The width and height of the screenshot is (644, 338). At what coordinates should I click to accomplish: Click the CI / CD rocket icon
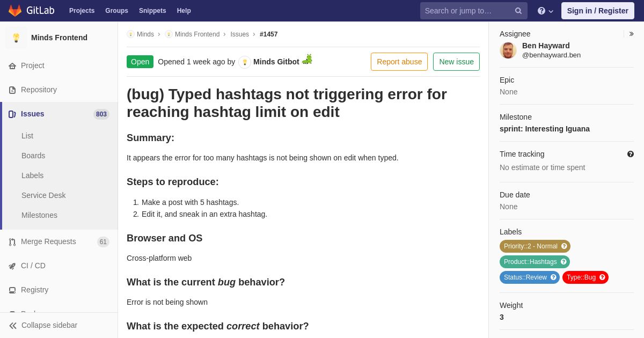(x=12, y=266)
